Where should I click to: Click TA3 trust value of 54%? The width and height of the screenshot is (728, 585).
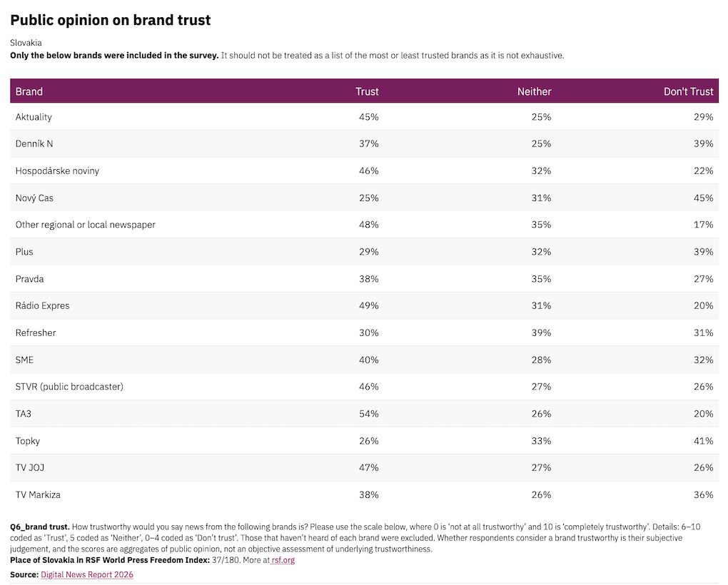coord(369,414)
